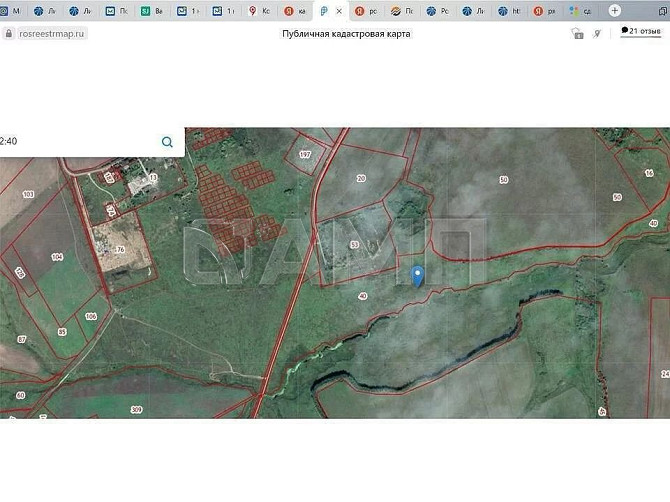
Task: Click the rosreestrmap.ru address text
Action: coord(52,34)
